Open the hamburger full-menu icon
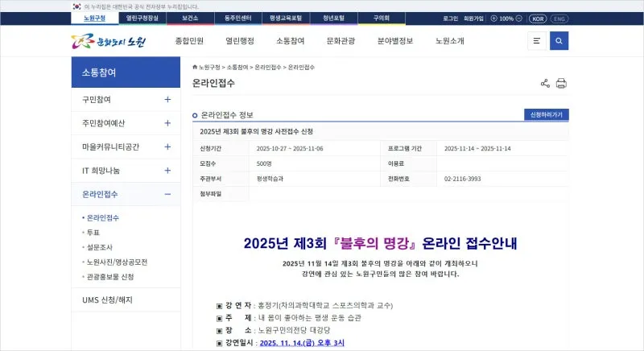Viewport: 644px width, 351px height. pyautogui.click(x=537, y=41)
